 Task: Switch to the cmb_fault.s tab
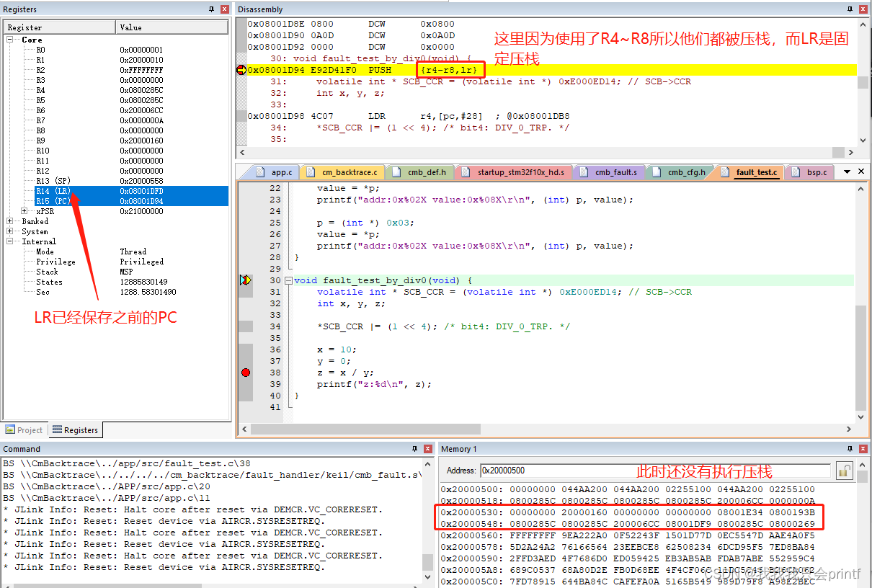(610, 172)
